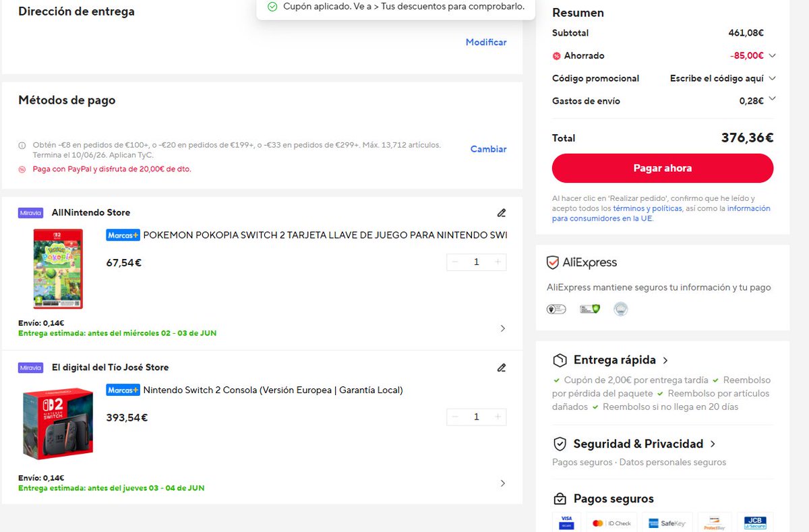
Task: Click Entrega estimada miércoles 02 - 03 de JUN
Action: 117,333
